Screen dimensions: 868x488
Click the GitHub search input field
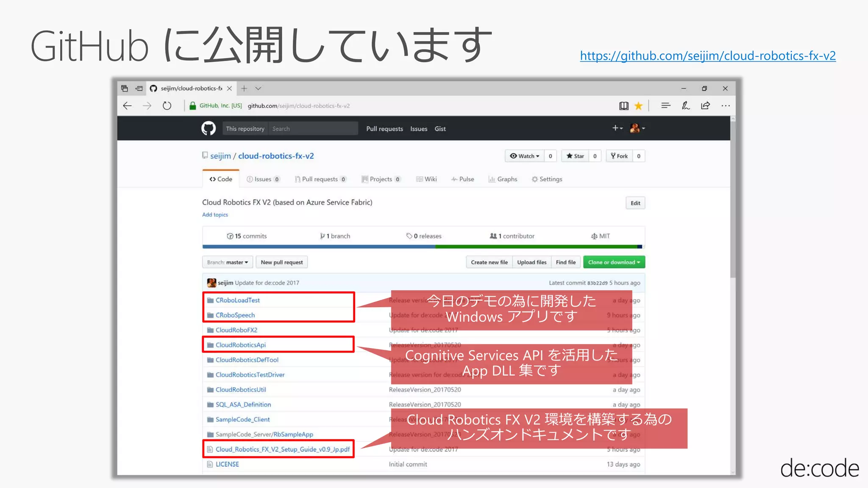[x=313, y=128]
